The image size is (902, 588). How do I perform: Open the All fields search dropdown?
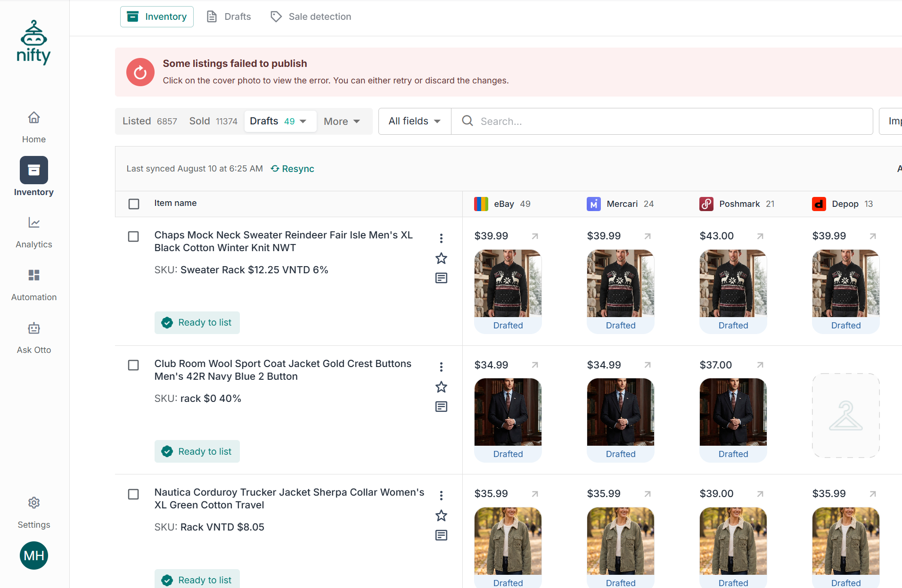coord(415,121)
